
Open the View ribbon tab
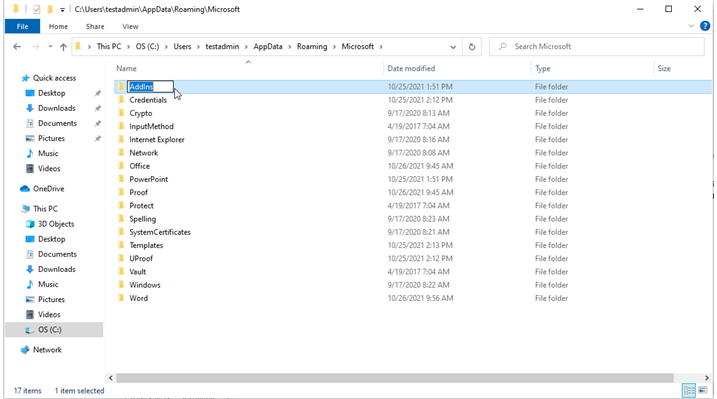130,27
